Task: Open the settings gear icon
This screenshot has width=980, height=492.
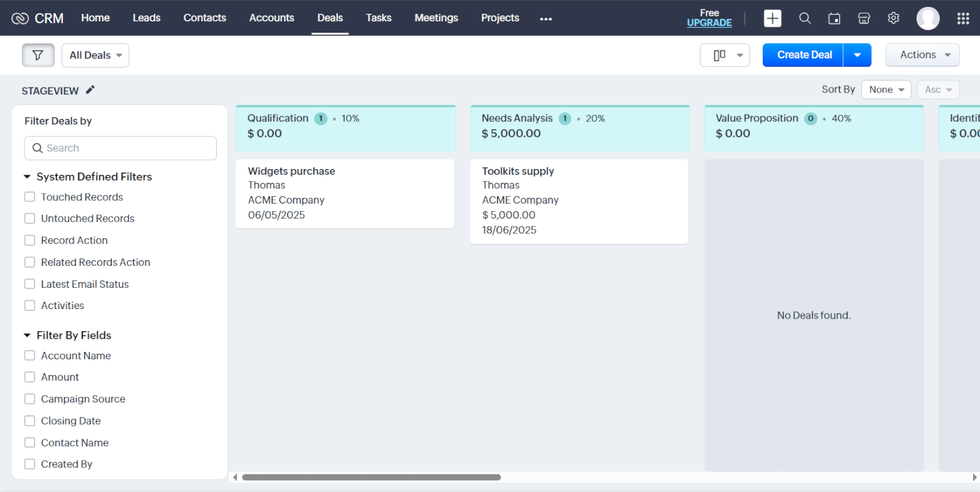Action: [x=893, y=18]
